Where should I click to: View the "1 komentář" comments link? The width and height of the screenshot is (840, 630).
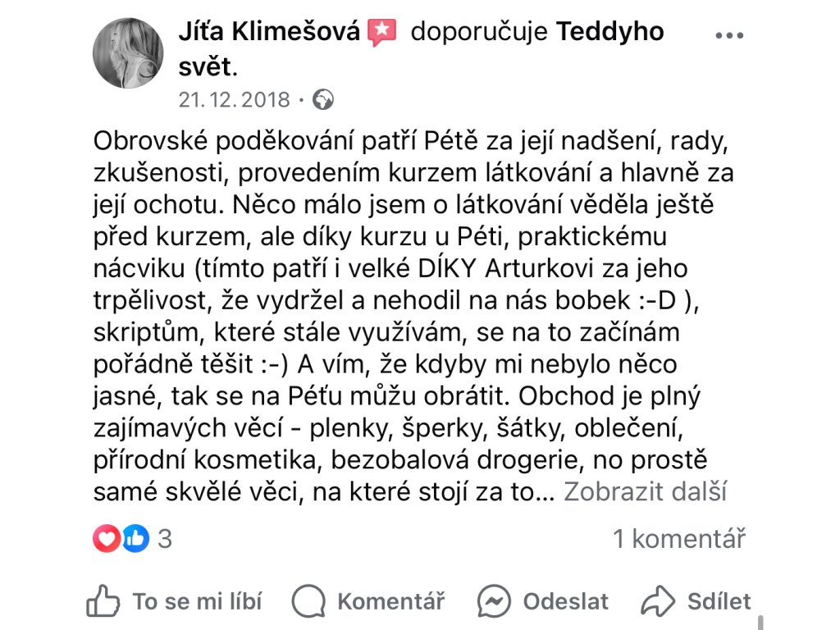(x=679, y=539)
